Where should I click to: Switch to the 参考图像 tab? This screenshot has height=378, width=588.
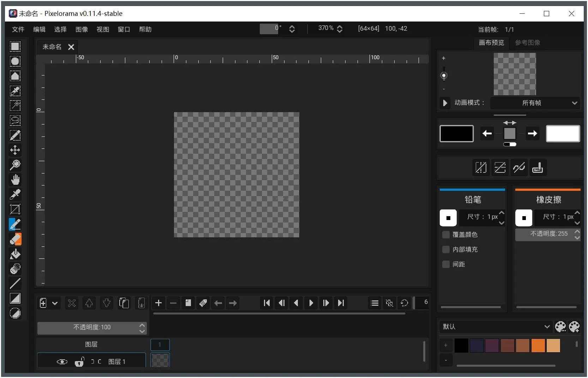(528, 43)
